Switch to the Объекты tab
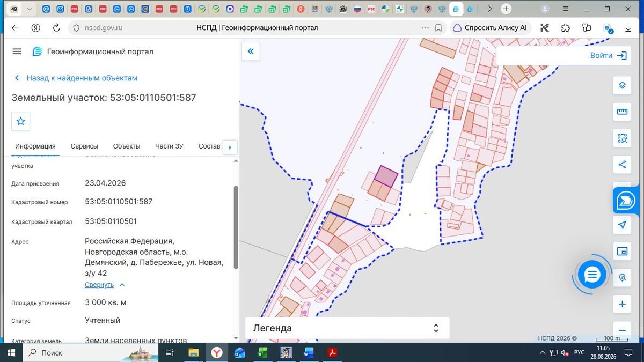This screenshot has width=644, height=362. 127,146
